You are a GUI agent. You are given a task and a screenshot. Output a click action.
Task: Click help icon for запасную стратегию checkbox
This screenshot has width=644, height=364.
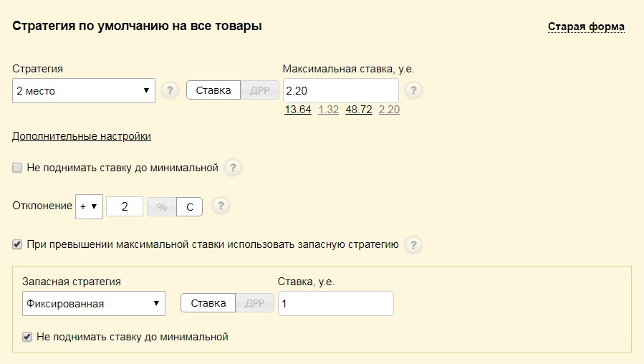coord(413,245)
